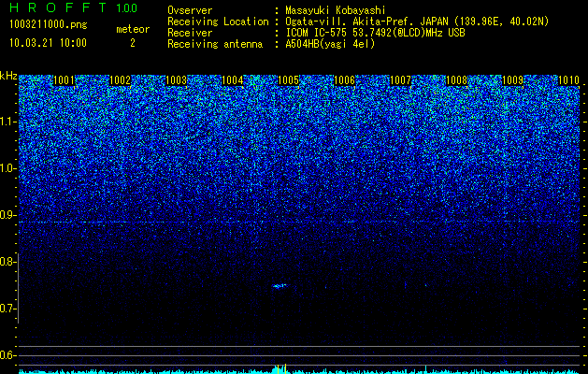
Task: Click time marker 1003
Action: (177, 80)
